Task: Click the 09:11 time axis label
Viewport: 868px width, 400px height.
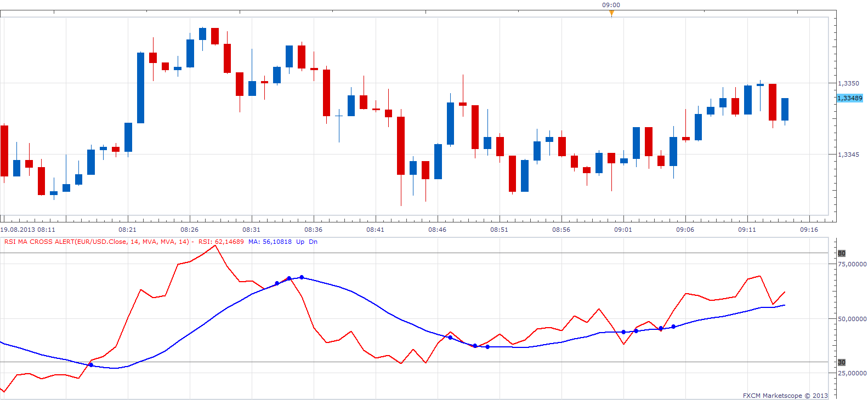Action: [747, 230]
